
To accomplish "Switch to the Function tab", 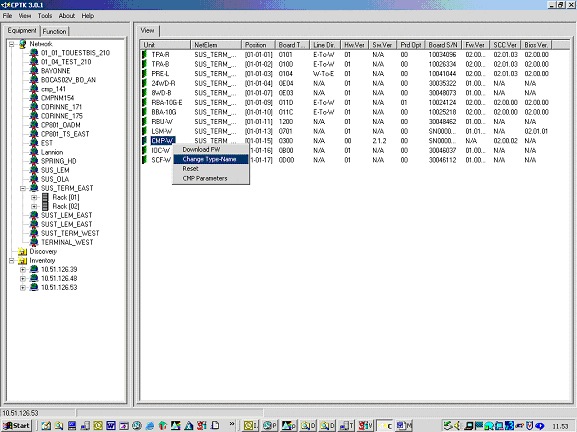I will [54, 32].
